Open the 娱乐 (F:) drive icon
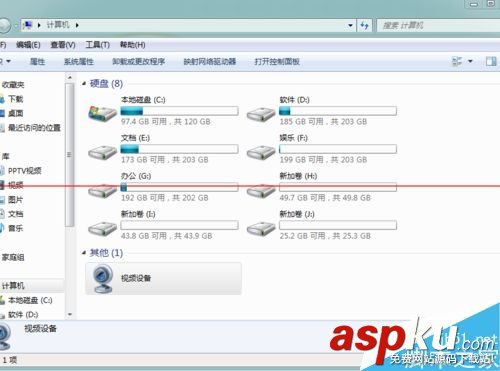This screenshot has height=371, width=500. [261, 152]
